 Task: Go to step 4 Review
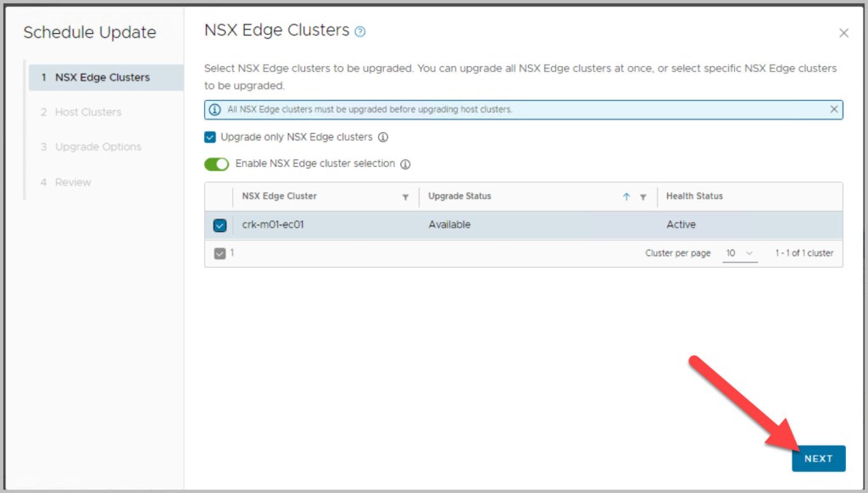(66, 182)
